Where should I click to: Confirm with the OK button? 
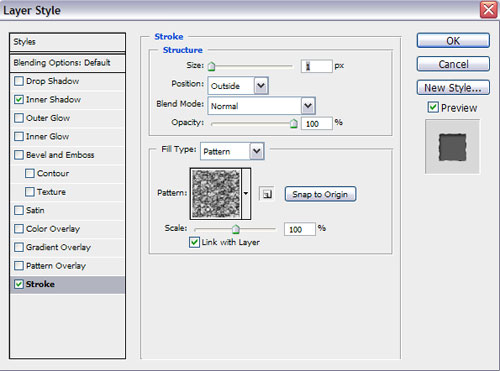click(x=453, y=41)
